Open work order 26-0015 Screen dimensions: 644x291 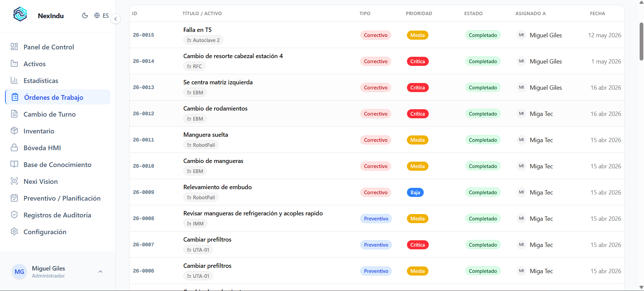coord(143,35)
